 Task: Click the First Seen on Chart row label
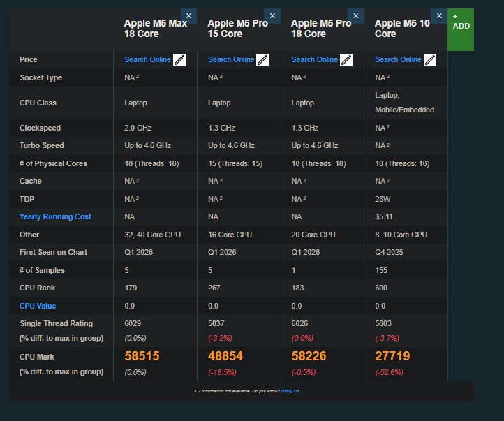pyautogui.click(x=53, y=252)
